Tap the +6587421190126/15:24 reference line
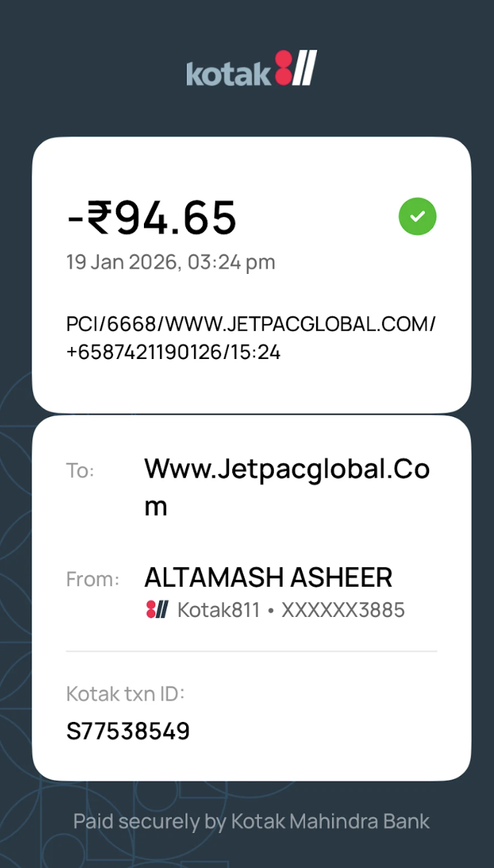The height and width of the screenshot is (868, 494). tap(173, 352)
